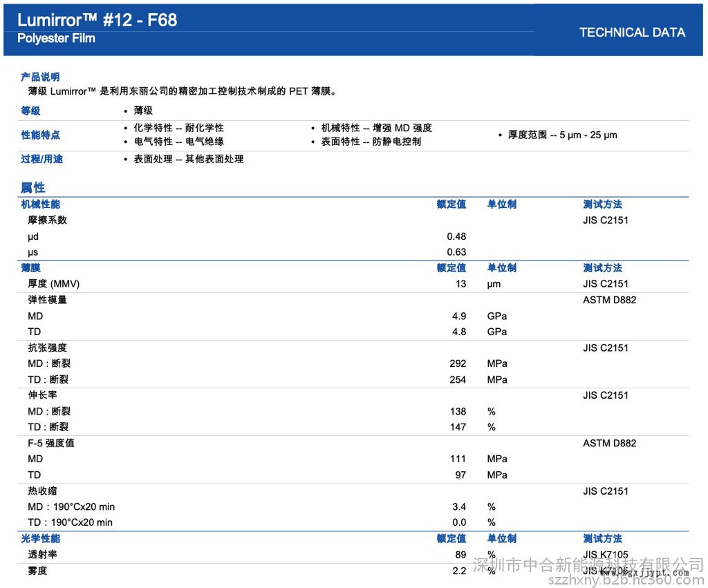Click the 热收缩 property label
Screen dimensions: 708x588
42,491
